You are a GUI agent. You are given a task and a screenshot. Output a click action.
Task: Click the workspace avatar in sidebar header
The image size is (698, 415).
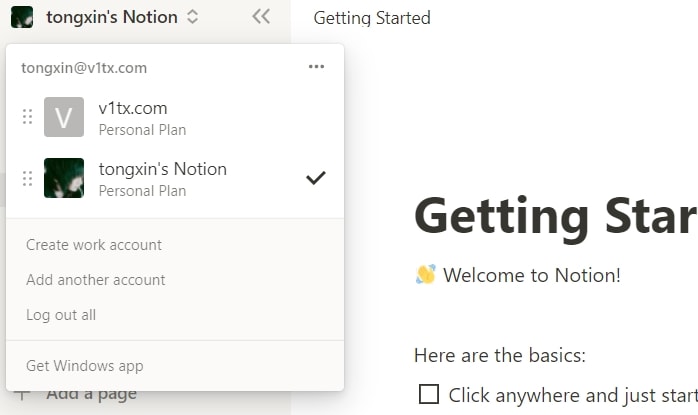point(22,17)
